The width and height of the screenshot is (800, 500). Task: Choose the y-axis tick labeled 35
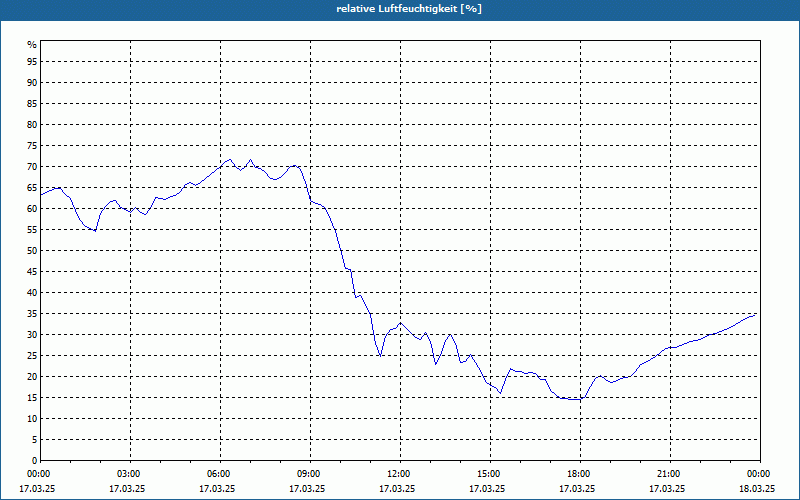point(32,314)
